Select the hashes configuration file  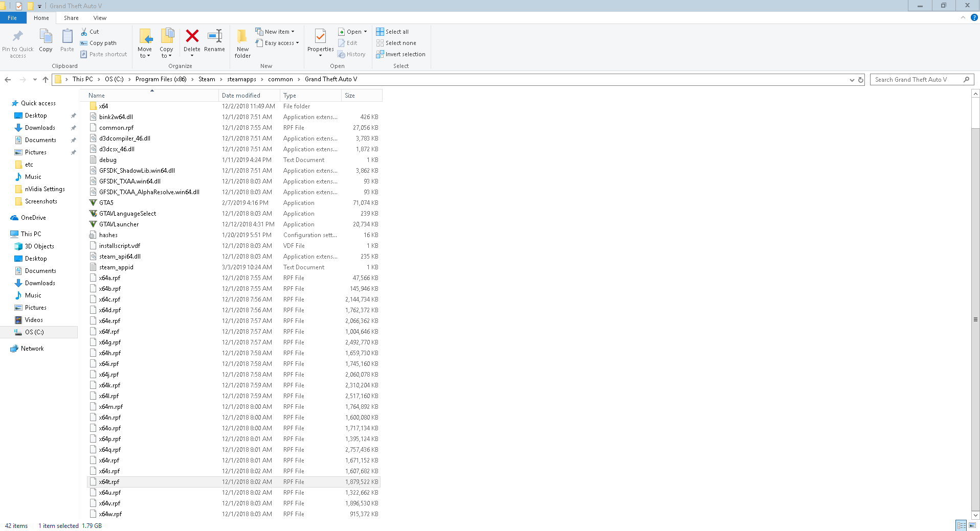click(x=234, y=235)
